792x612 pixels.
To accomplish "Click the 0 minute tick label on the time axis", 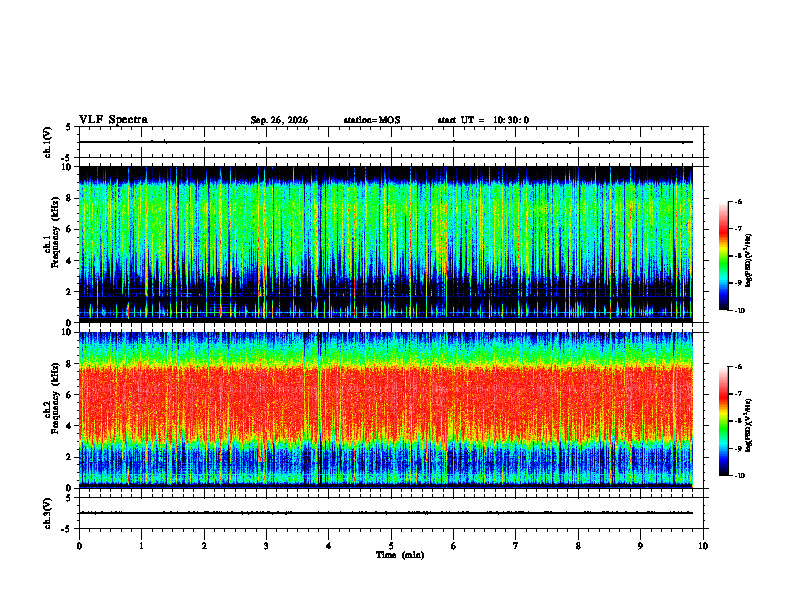I will point(79,546).
